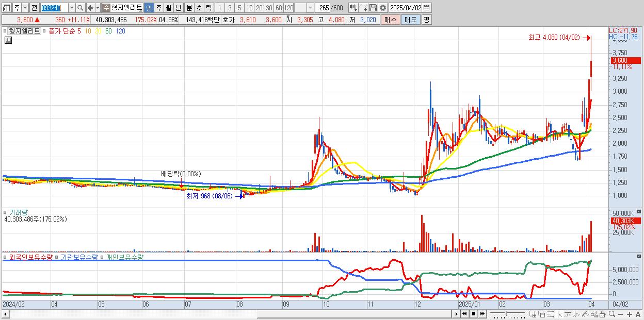Click the crosshair cursor arrow icon
The width and height of the screenshot is (644, 320).
click(559, 314)
